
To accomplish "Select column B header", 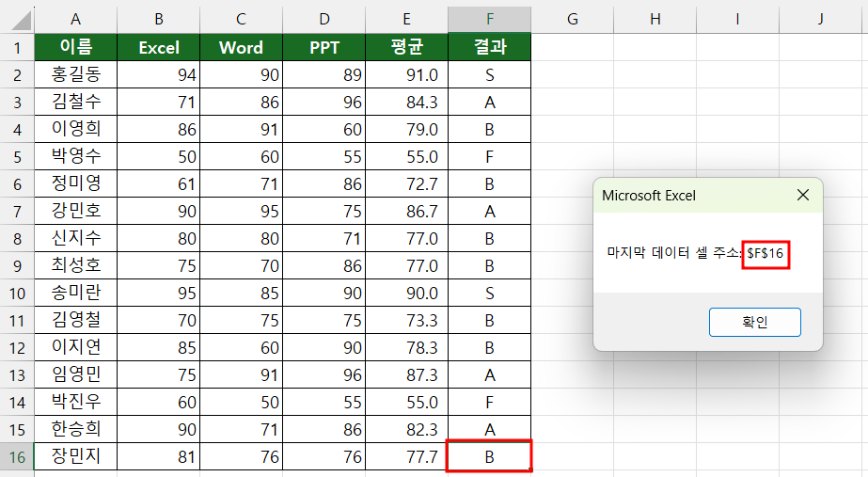I will tap(158, 20).
